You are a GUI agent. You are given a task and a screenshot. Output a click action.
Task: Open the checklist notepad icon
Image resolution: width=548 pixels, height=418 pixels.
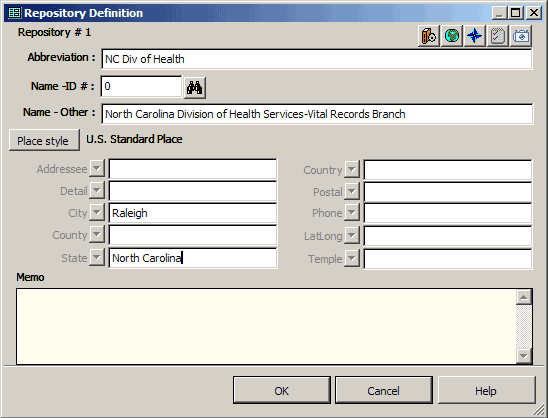click(498, 36)
